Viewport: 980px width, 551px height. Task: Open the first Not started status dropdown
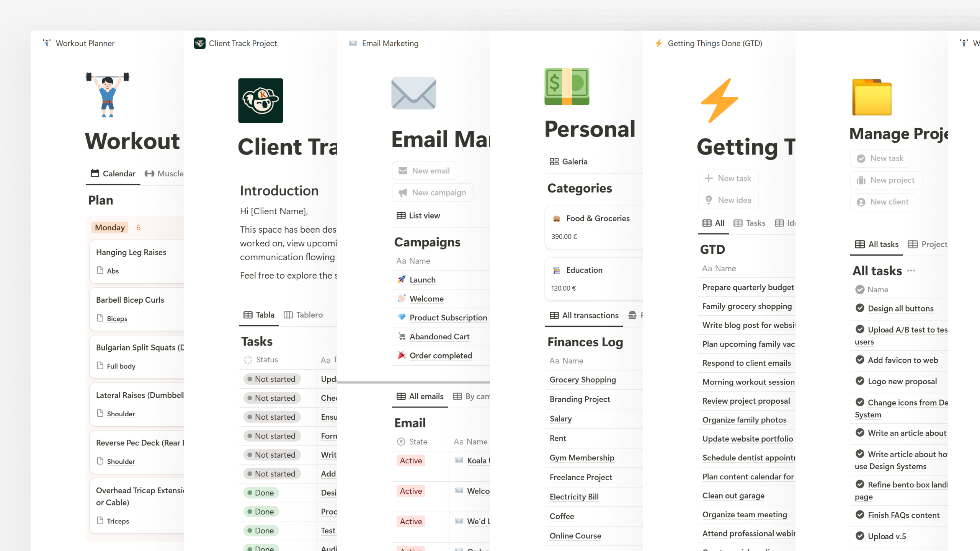[x=272, y=379]
